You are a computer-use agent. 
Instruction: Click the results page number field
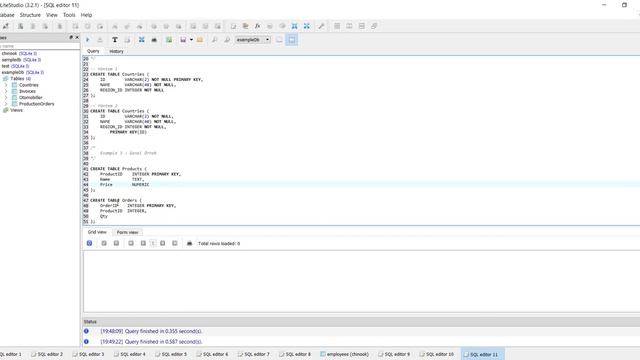153,243
